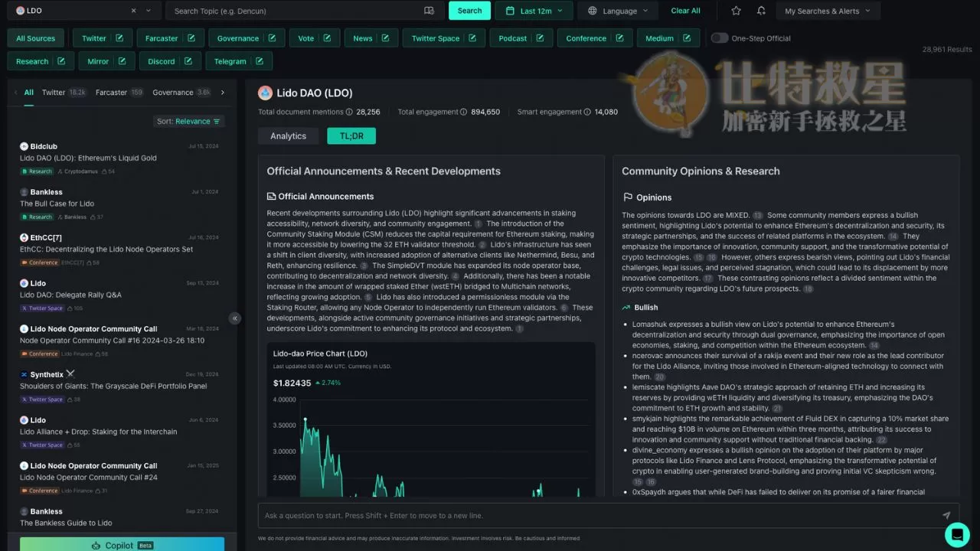Edit the News source filter icon
980x551 pixels.
click(x=385, y=38)
